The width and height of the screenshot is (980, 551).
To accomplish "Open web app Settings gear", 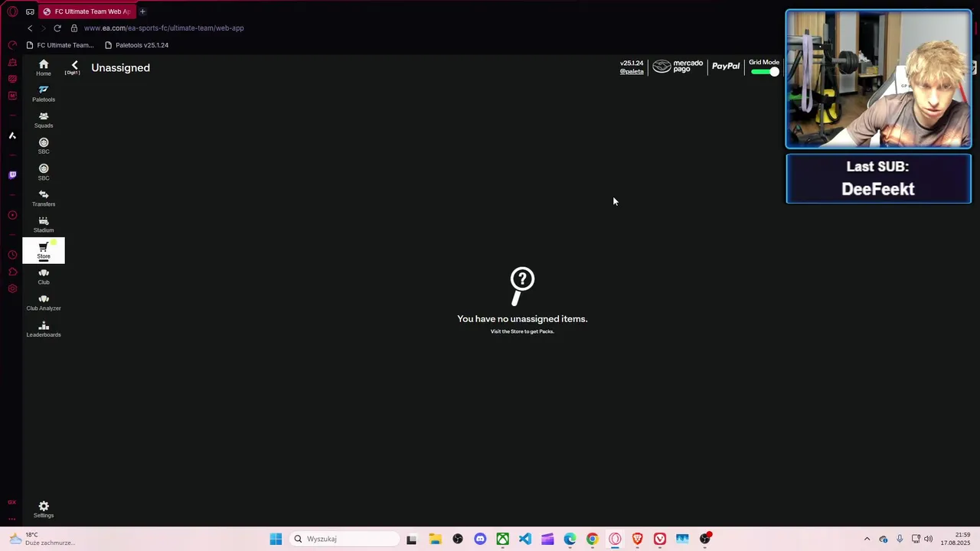I will click(x=44, y=509).
